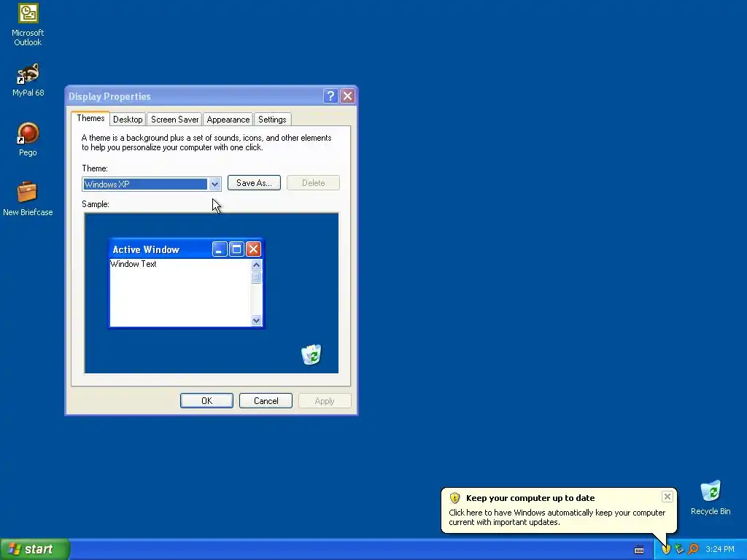
Task: Click the maximize button in the sample Active Window
Action: pos(236,249)
